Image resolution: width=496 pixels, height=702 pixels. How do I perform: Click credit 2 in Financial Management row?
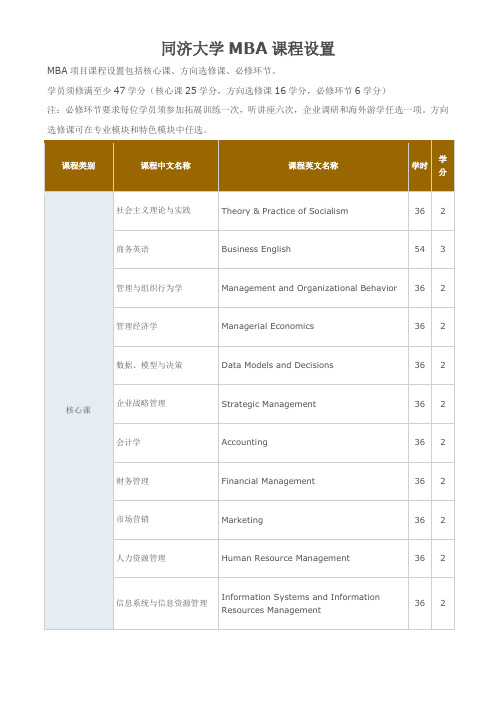443,481
